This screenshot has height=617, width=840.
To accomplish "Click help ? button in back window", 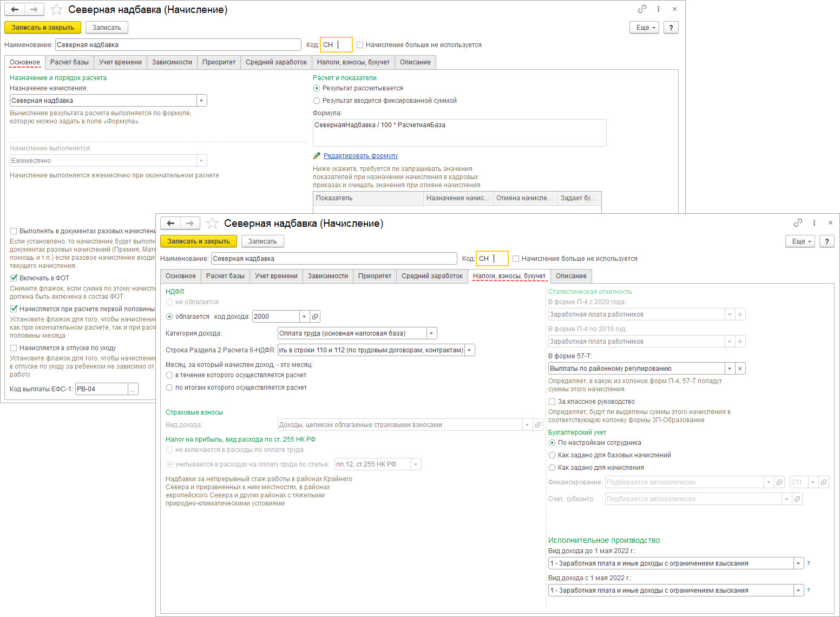I will coord(671,28).
